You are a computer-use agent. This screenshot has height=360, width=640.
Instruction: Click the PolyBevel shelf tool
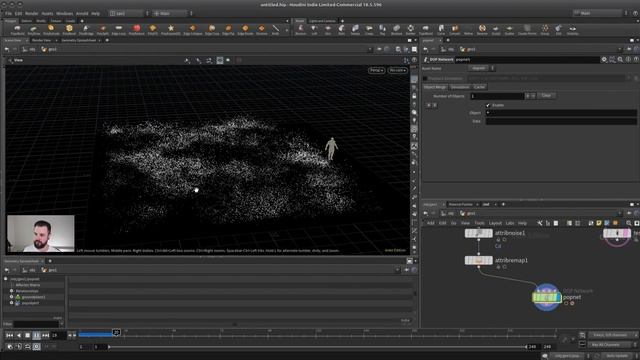[x=69, y=29]
